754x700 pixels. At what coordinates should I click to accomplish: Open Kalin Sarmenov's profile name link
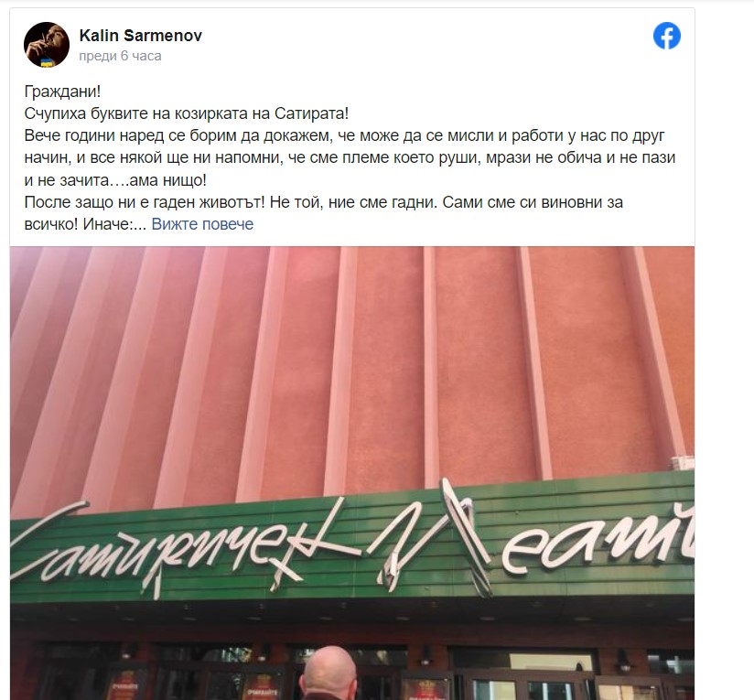(x=140, y=35)
